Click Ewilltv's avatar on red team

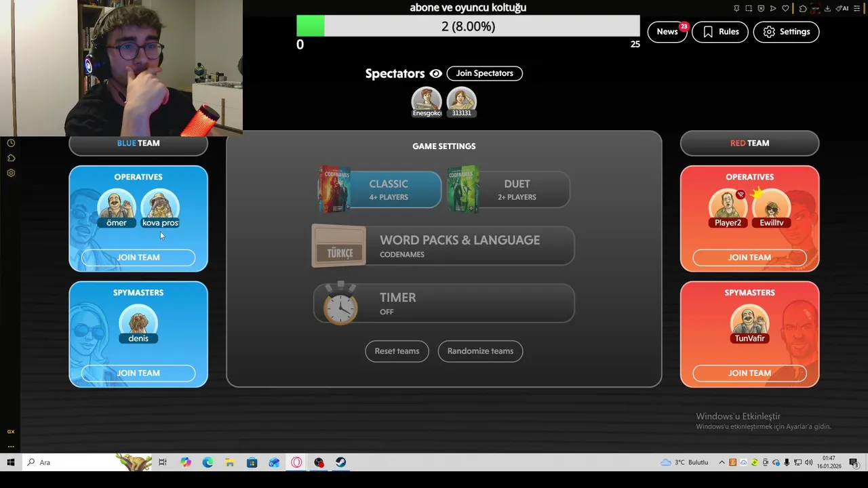coord(772,207)
